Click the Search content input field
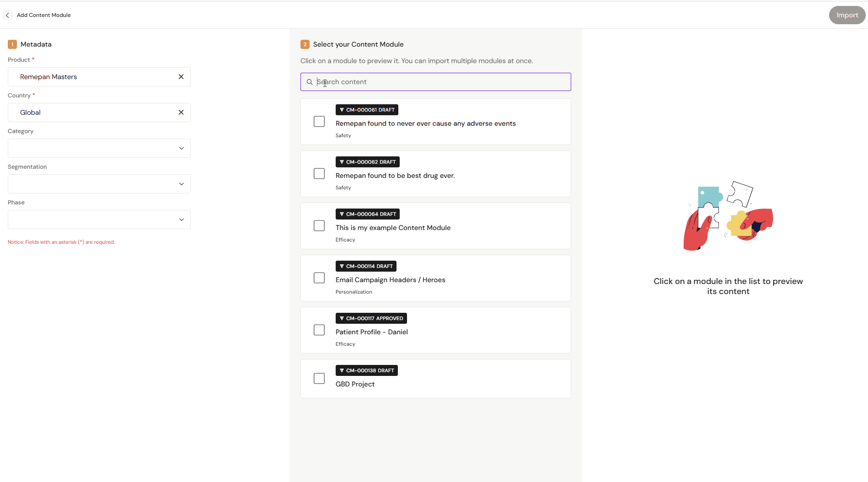This screenshot has width=868, height=482. click(435, 82)
